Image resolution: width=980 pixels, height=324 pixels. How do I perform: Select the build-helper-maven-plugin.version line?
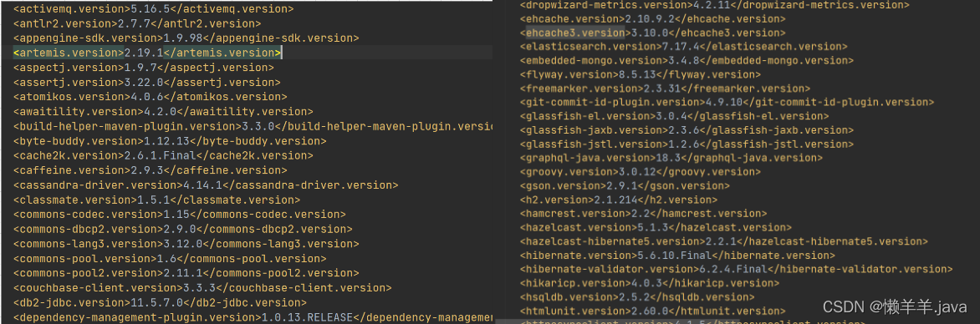coord(253,126)
